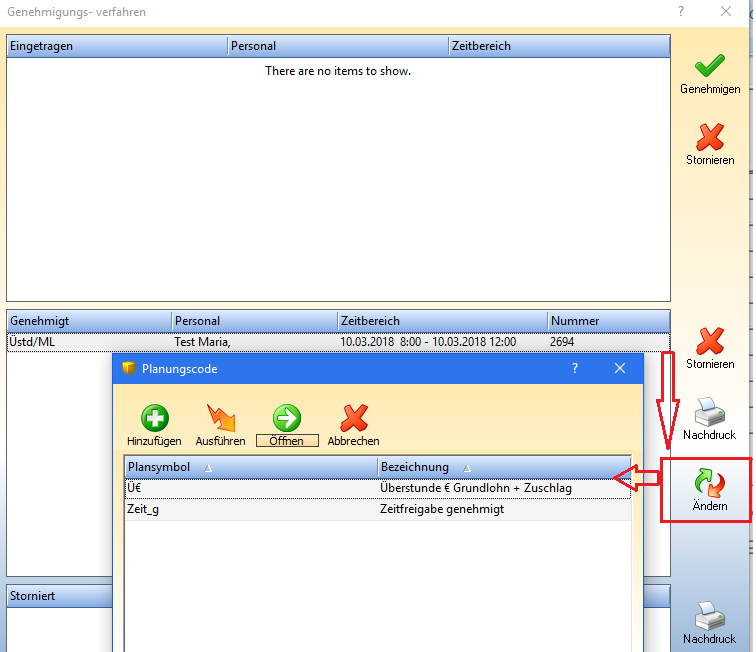756x652 pixels.
Task: Select the Zeit_g Zeitfreigabe genehmigt row
Action: 377,509
